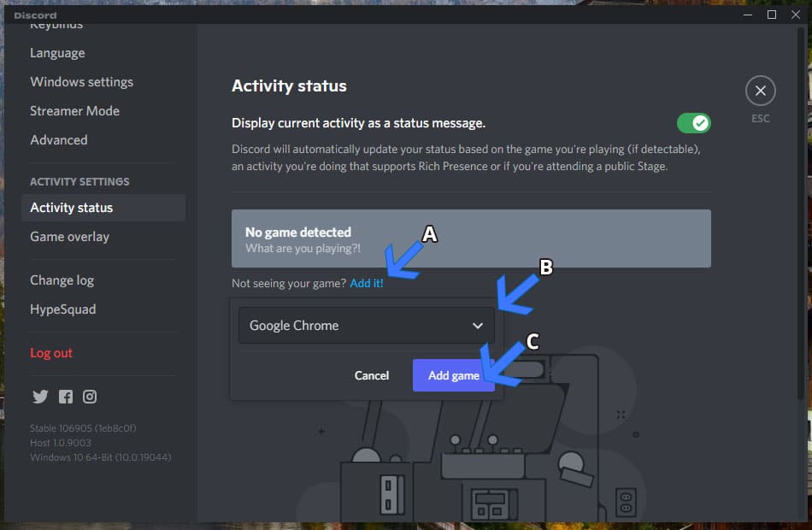Screen dimensions: 812x530
Task: Click the 'No game detected' status card
Action: (x=471, y=238)
